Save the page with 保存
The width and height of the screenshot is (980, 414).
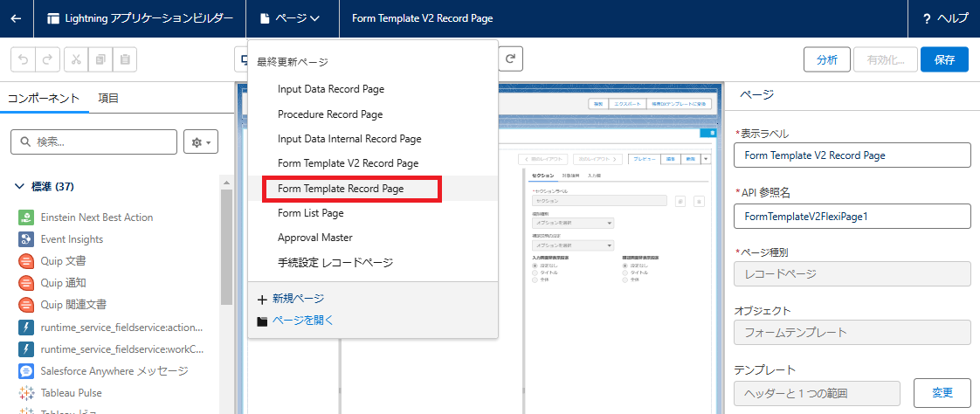click(x=944, y=60)
